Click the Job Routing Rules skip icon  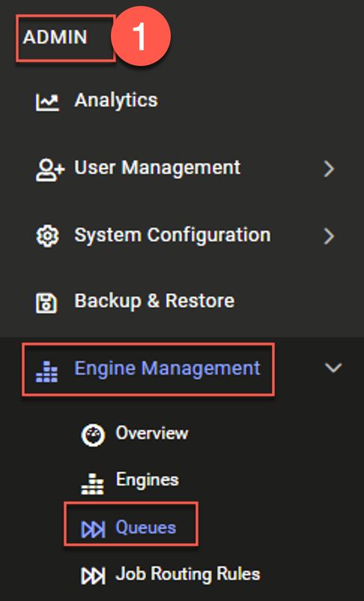coord(93,576)
